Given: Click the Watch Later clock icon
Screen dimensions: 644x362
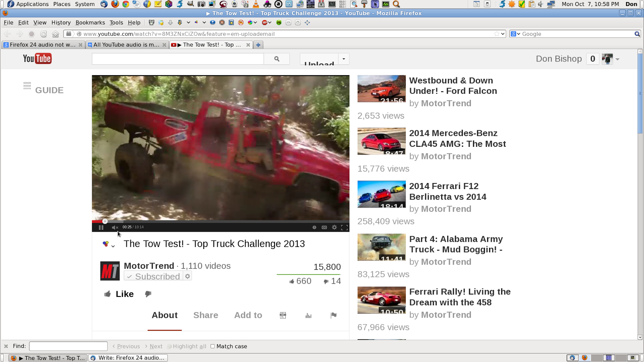Looking at the screenshot, I should (314, 227).
